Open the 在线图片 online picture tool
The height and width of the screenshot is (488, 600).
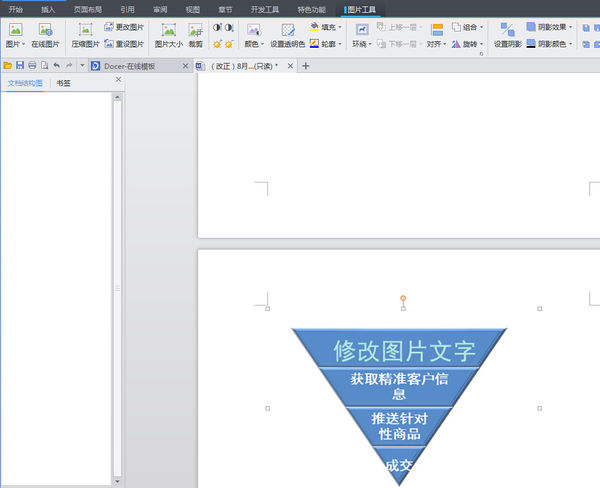coord(45,35)
